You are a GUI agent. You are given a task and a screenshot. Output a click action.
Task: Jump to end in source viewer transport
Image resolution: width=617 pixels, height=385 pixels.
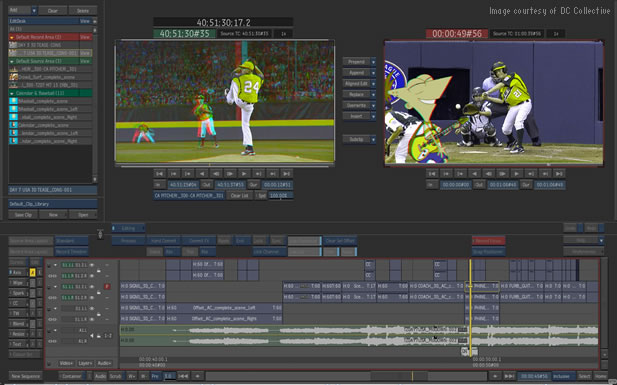pos(286,174)
